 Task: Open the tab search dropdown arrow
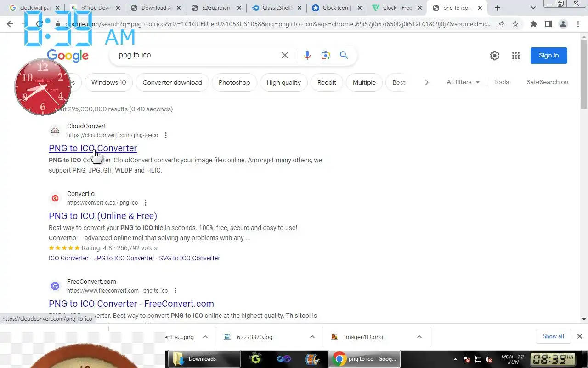tap(533, 8)
